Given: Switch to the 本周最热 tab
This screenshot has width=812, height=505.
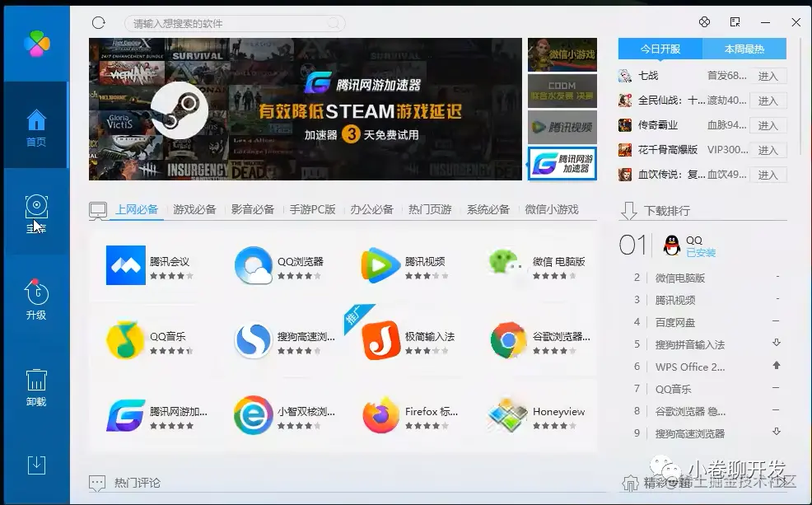Looking at the screenshot, I should point(744,49).
